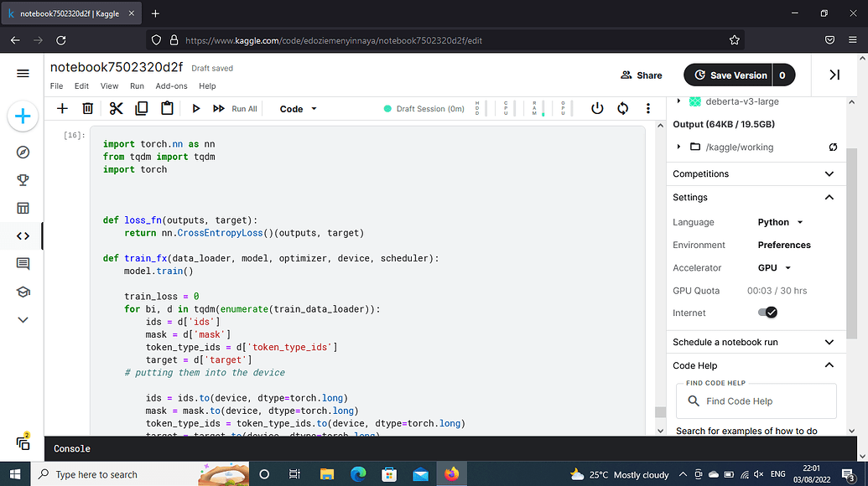Click browser back arrow

pyautogui.click(x=15, y=40)
